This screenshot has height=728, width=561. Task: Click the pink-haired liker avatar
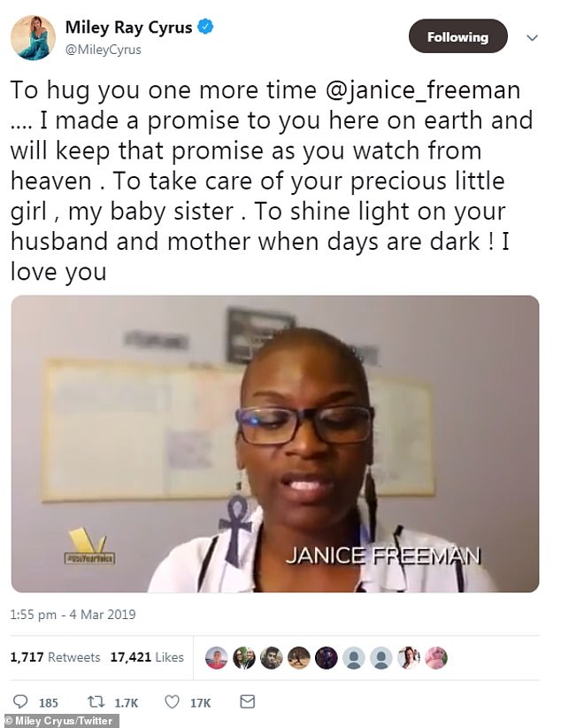coord(435,657)
